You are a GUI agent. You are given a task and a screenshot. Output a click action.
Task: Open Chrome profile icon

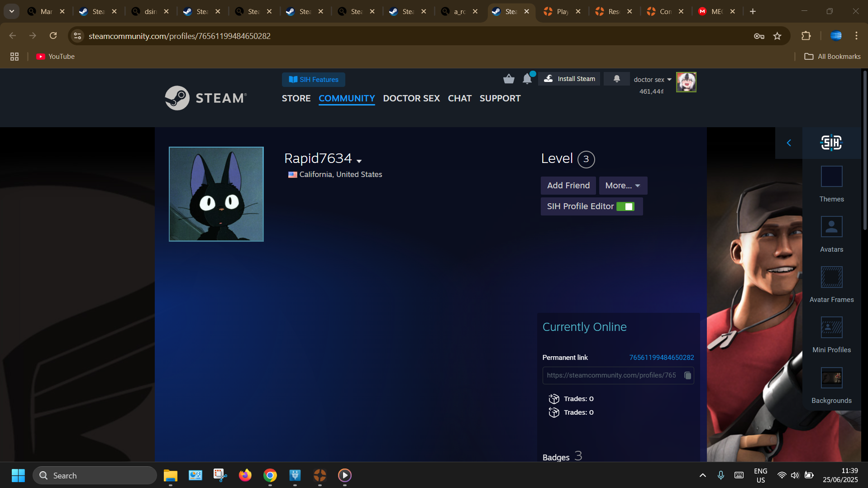click(836, 36)
